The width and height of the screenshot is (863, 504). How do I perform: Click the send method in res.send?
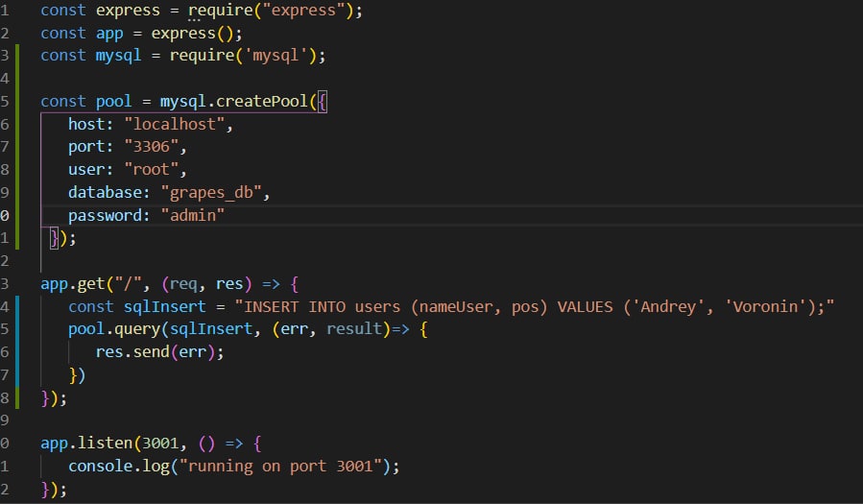pyautogui.click(x=151, y=352)
